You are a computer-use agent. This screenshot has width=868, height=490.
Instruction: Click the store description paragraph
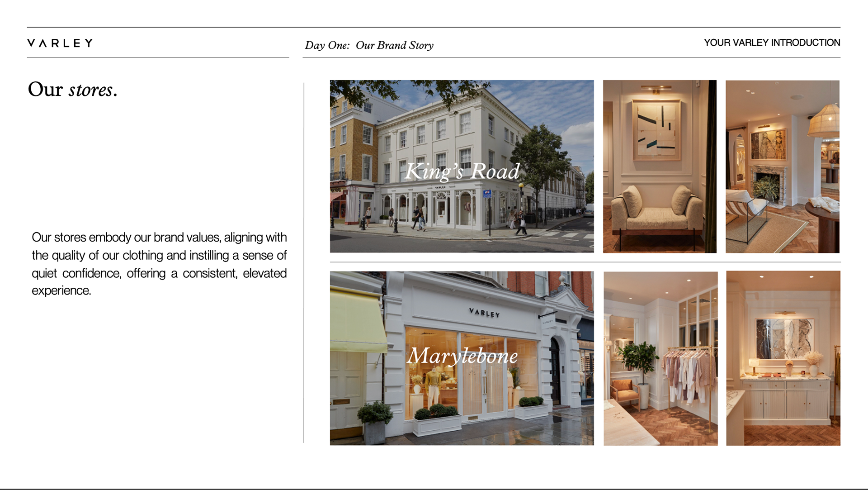click(159, 264)
